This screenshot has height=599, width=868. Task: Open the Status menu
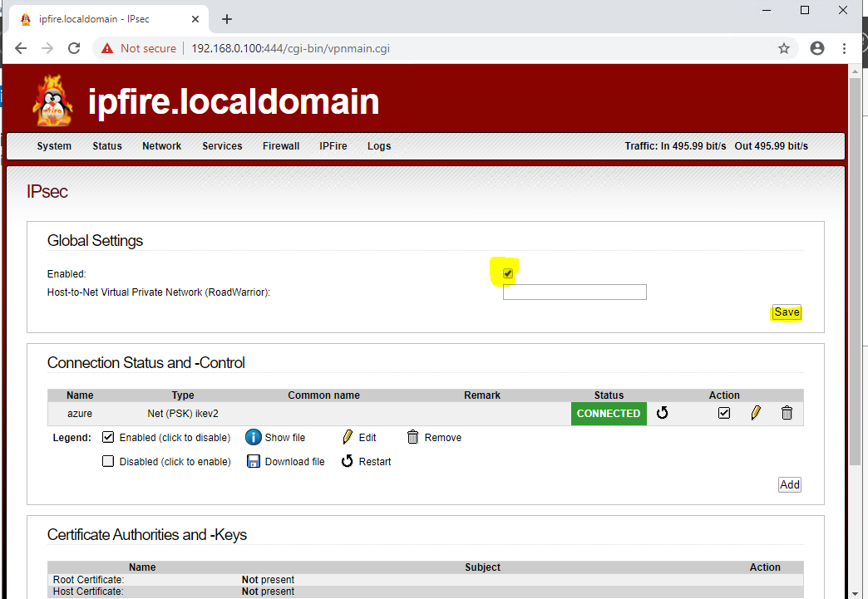[106, 146]
